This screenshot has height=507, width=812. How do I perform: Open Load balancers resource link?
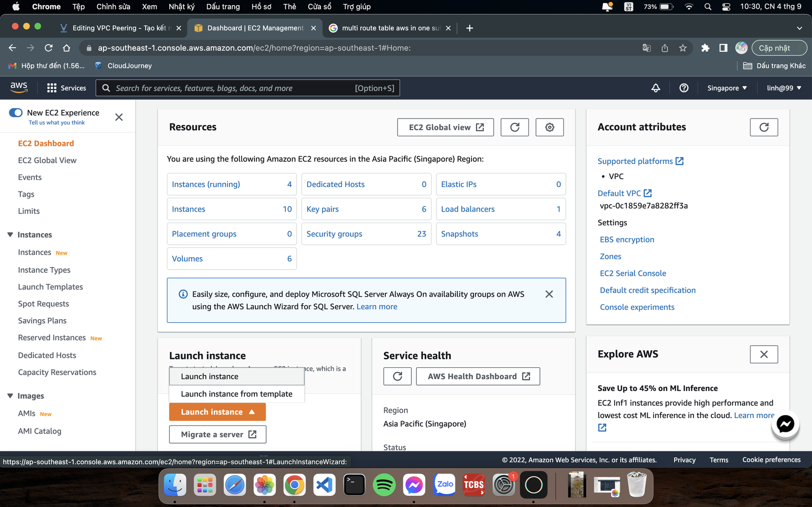(x=468, y=209)
